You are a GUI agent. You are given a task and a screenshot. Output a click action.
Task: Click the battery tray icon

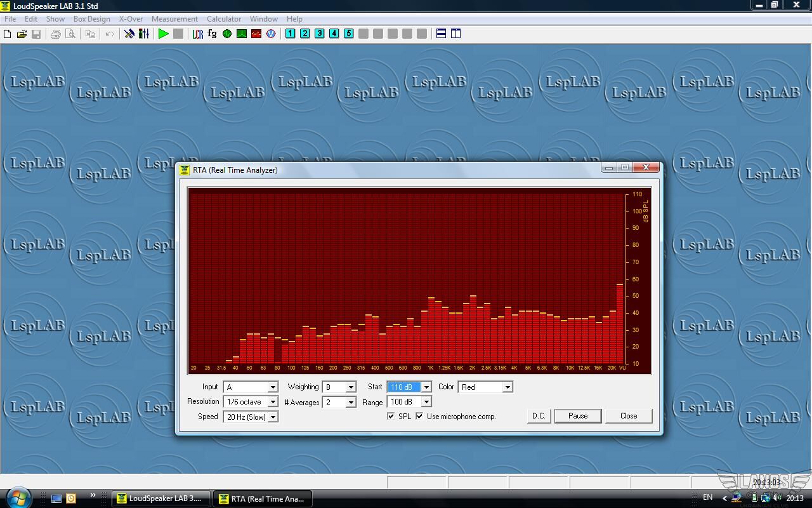coord(754,498)
